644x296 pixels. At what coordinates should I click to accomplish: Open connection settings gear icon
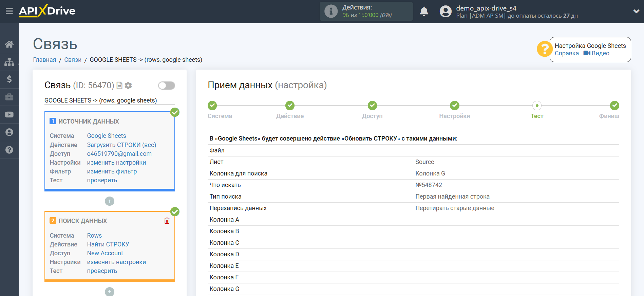click(x=128, y=86)
